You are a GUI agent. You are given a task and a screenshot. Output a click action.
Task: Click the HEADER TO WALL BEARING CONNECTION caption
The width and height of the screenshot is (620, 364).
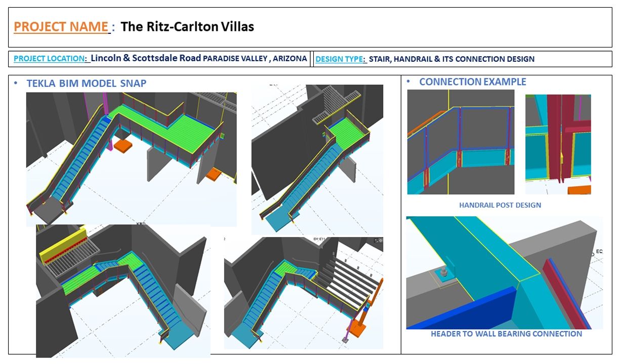click(x=506, y=334)
